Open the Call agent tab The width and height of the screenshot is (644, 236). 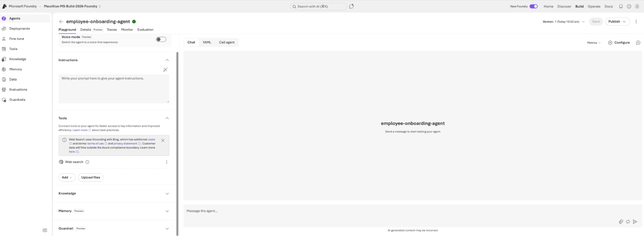(x=227, y=42)
